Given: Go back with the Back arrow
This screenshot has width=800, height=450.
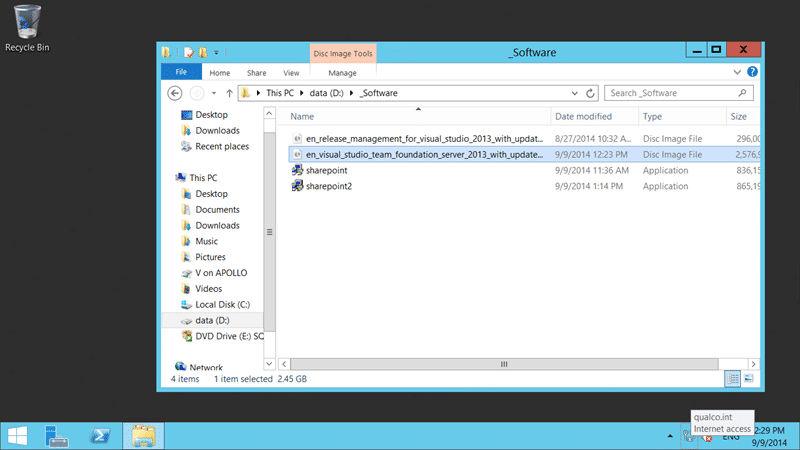Looking at the screenshot, I should point(174,93).
